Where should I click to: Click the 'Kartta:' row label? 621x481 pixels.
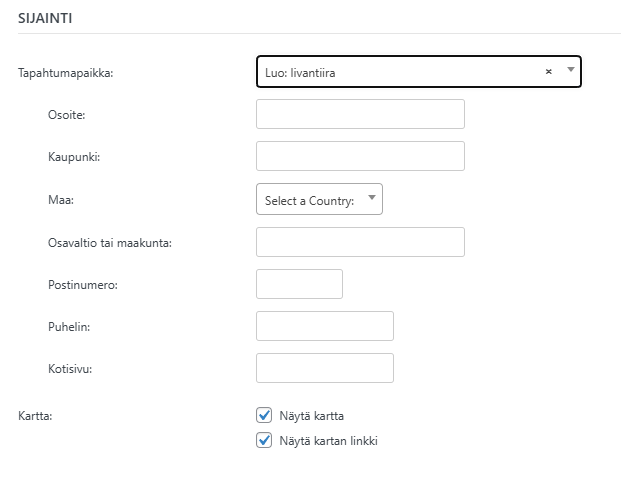36,415
